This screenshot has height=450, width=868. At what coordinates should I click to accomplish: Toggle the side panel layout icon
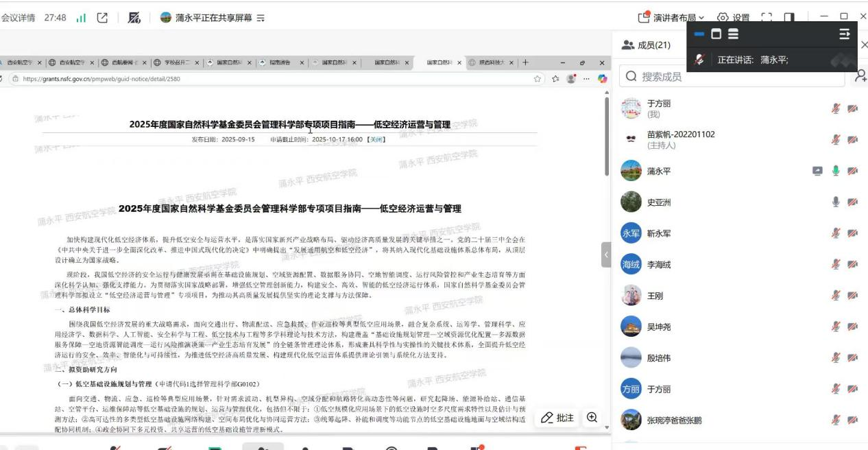(789, 18)
